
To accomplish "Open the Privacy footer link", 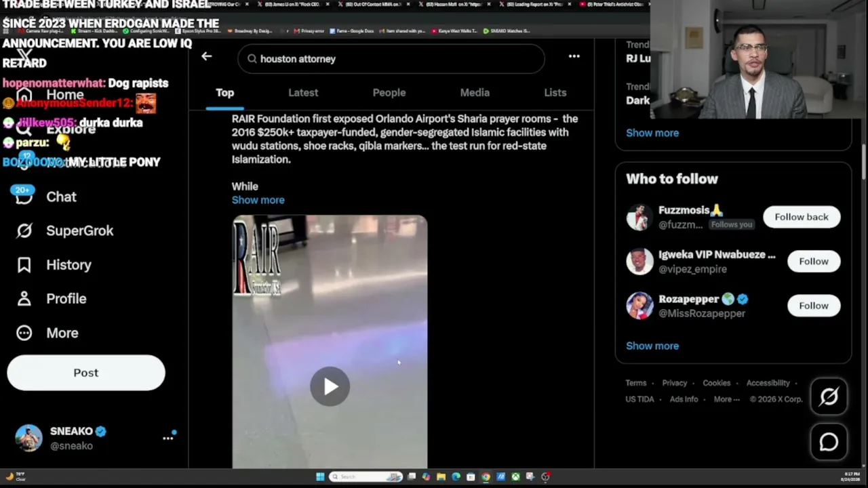I will [x=675, y=383].
